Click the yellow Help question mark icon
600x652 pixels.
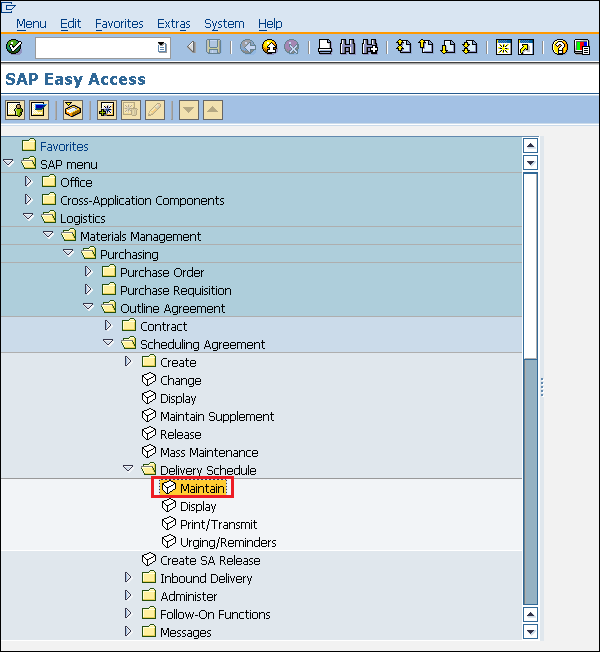click(x=560, y=47)
